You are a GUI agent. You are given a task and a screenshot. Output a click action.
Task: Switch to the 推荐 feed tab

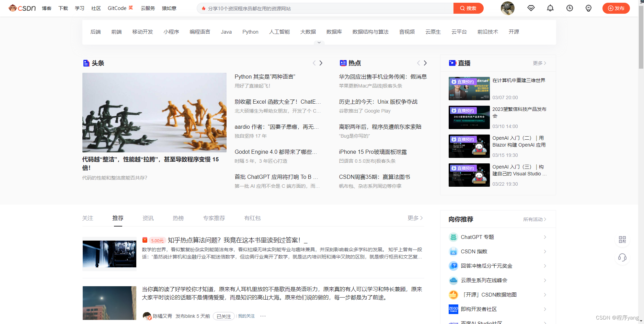pyautogui.click(x=118, y=218)
